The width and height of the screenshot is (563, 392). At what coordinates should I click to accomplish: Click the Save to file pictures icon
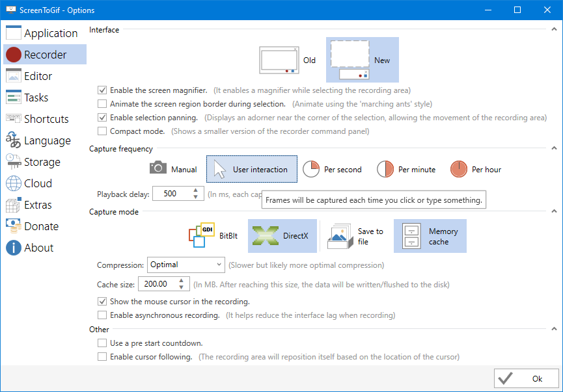point(340,236)
